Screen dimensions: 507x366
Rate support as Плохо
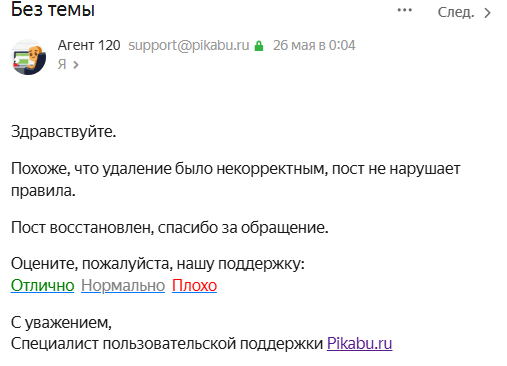(194, 285)
